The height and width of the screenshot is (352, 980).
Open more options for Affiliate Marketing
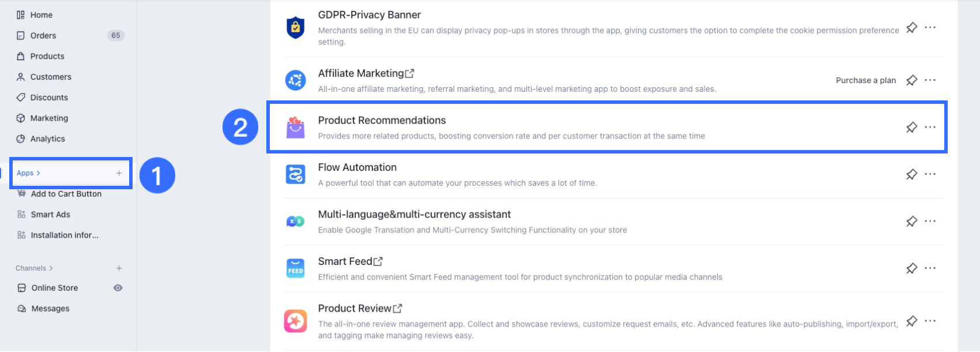(930, 80)
